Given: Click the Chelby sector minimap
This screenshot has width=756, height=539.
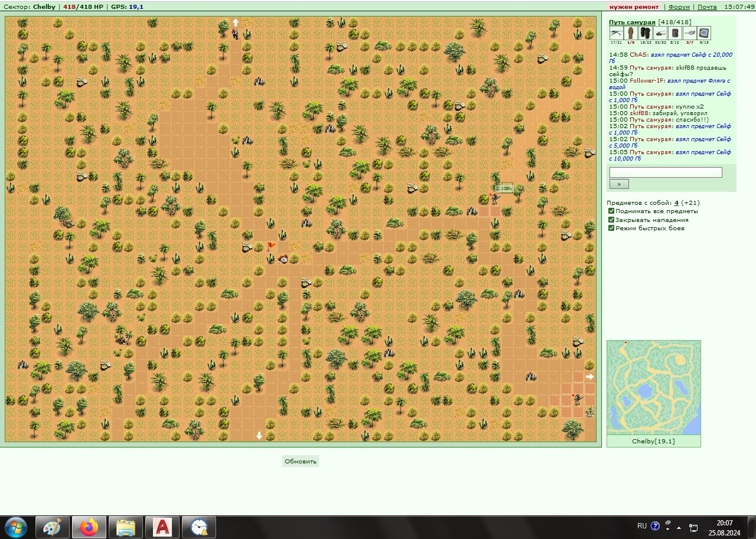Looking at the screenshot, I should pos(654,388).
